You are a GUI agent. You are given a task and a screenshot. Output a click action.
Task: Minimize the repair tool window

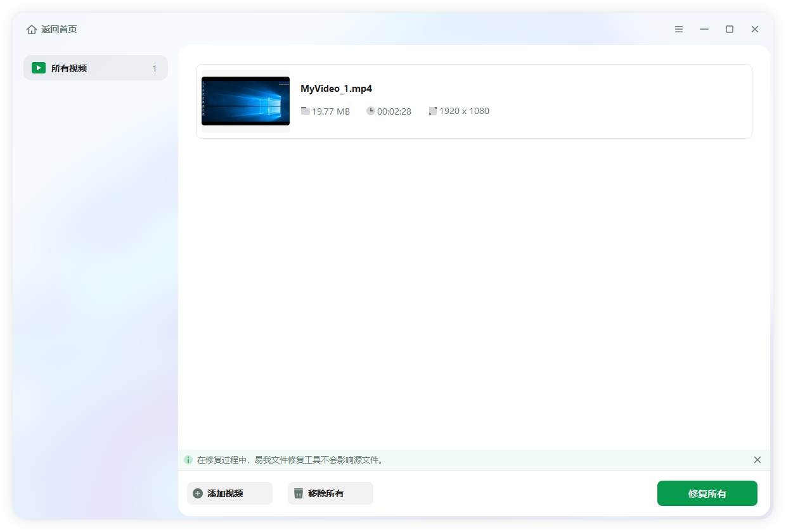704,29
